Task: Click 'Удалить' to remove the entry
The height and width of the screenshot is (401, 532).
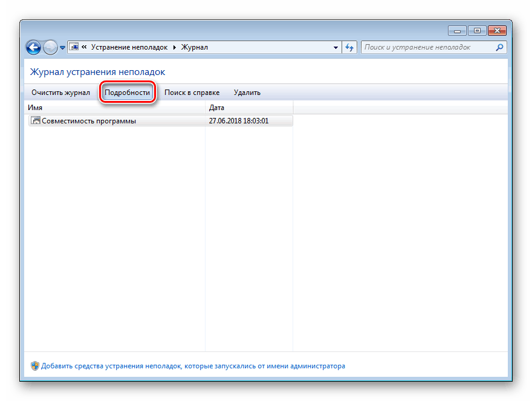Action: [x=247, y=93]
